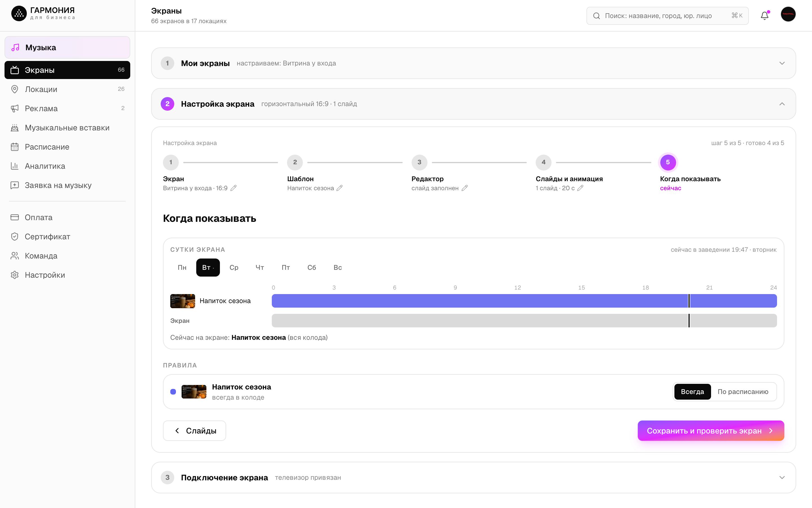Select the Всегда display mode
Screen dimensions: 812x508
[692, 391]
